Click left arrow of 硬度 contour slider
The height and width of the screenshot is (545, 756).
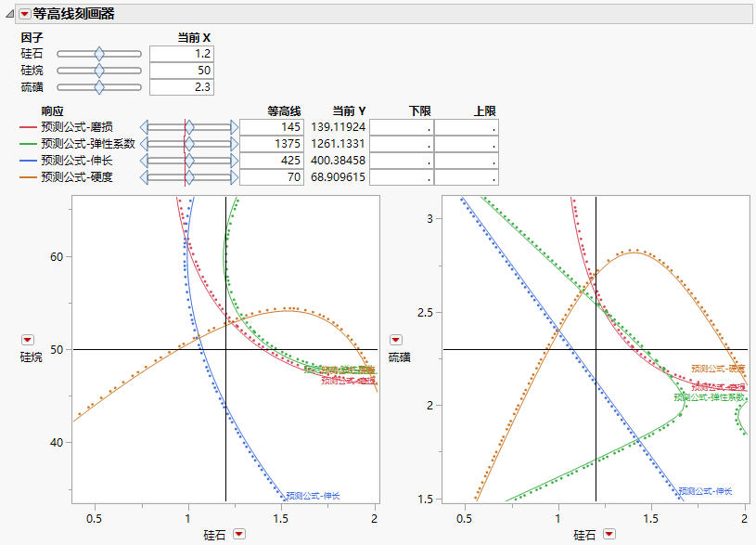[x=144, y=177]
